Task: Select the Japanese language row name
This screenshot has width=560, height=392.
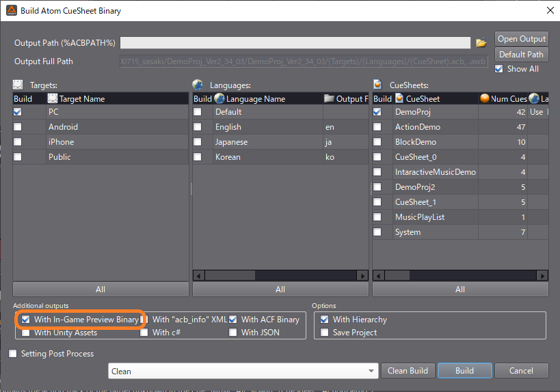Action: (x=231, y=142)
